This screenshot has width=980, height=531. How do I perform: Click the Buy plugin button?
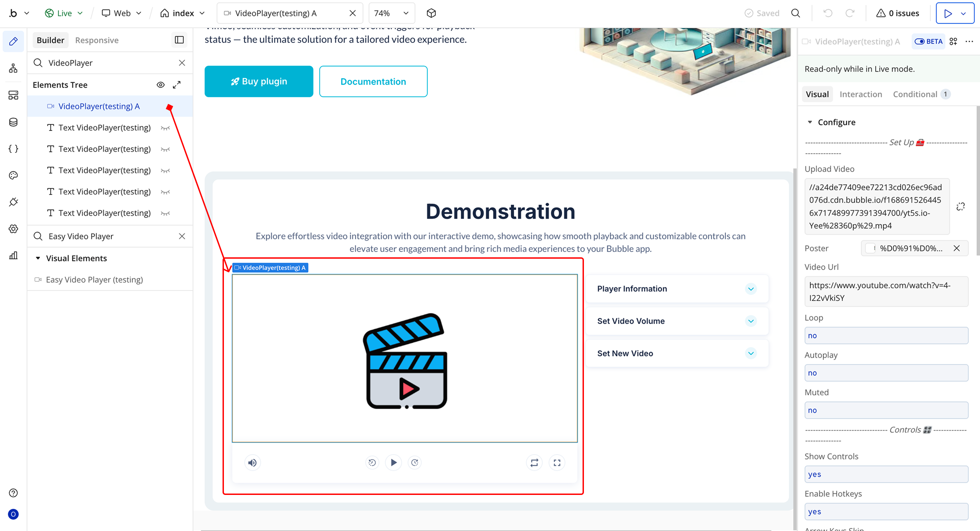pos(259,81)
